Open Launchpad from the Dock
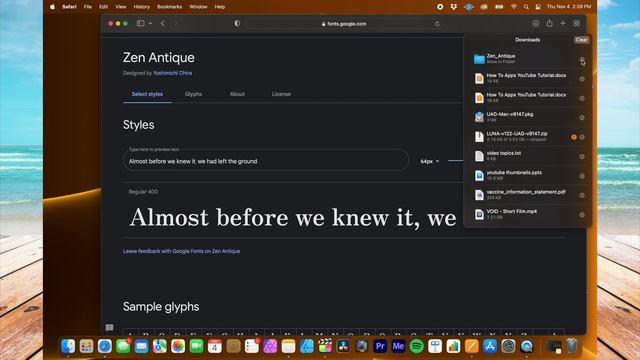This screenshot has height=360, width=640. (x=87, y=346)
